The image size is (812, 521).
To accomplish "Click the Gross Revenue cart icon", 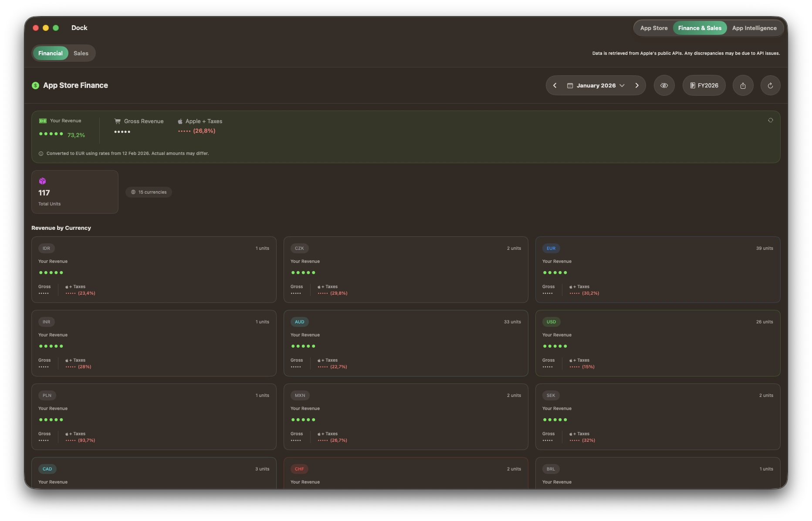I will coord(117,121).
